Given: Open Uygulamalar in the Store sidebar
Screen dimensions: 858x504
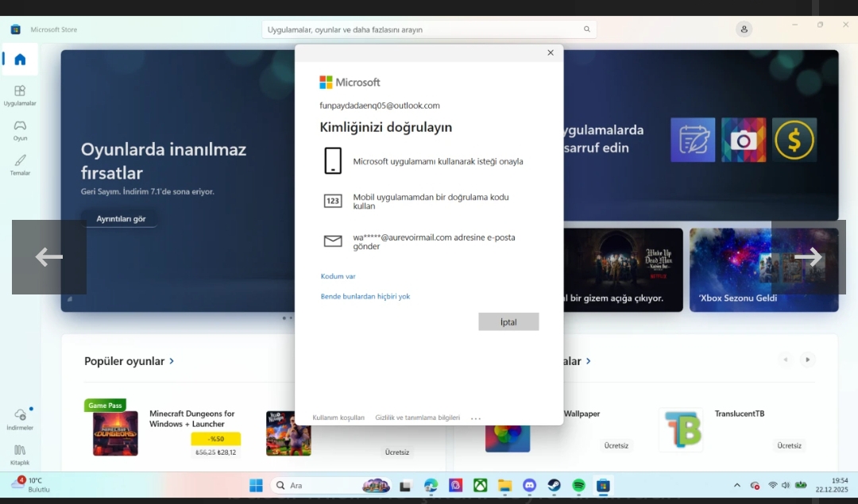Looking at the screenshot, I should click(20, 95).
